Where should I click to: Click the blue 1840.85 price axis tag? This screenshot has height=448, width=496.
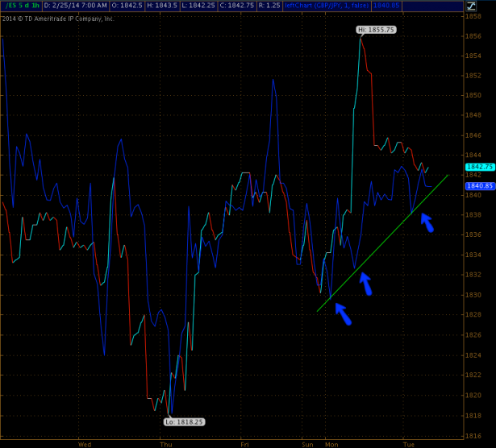pyautogui.click(x=480, y=186)
